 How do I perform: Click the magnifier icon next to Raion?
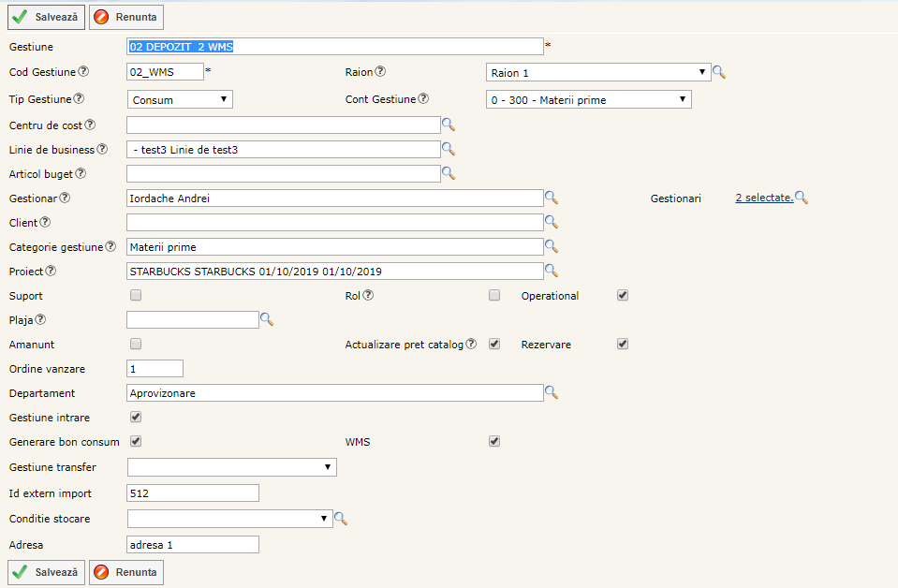pyautogui.click(x=719, y=72)
